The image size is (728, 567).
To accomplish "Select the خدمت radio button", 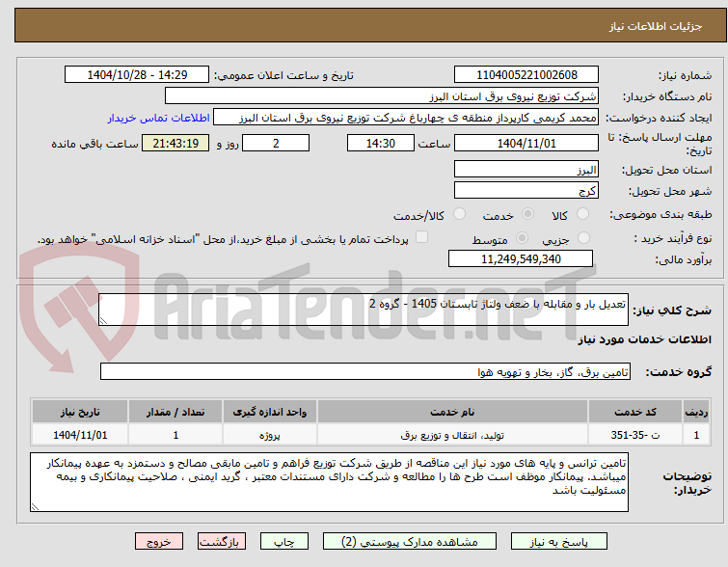I will (527, 214).
